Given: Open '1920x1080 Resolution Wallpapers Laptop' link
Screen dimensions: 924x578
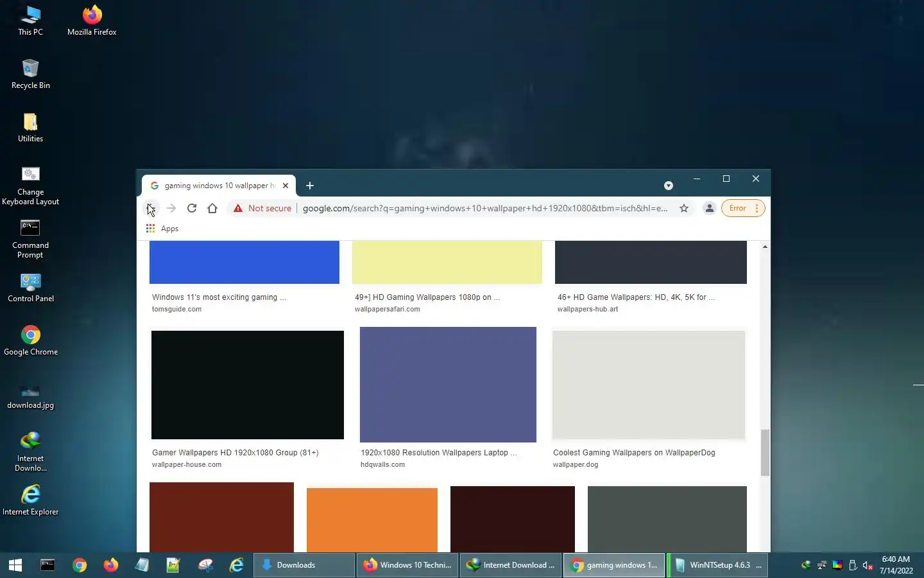Looking at the screenshot, I should [x=438, y=453].
